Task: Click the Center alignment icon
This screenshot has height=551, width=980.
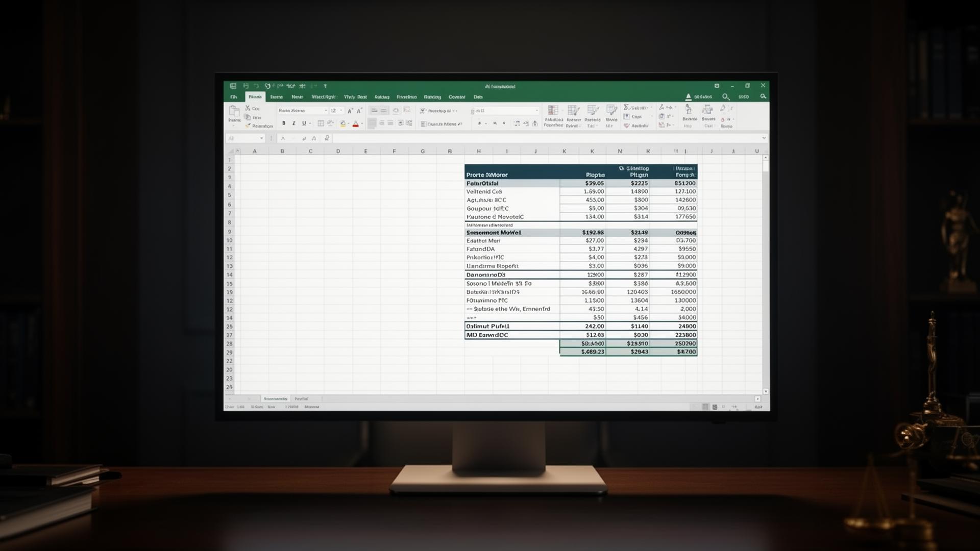Action: [381, 123]
